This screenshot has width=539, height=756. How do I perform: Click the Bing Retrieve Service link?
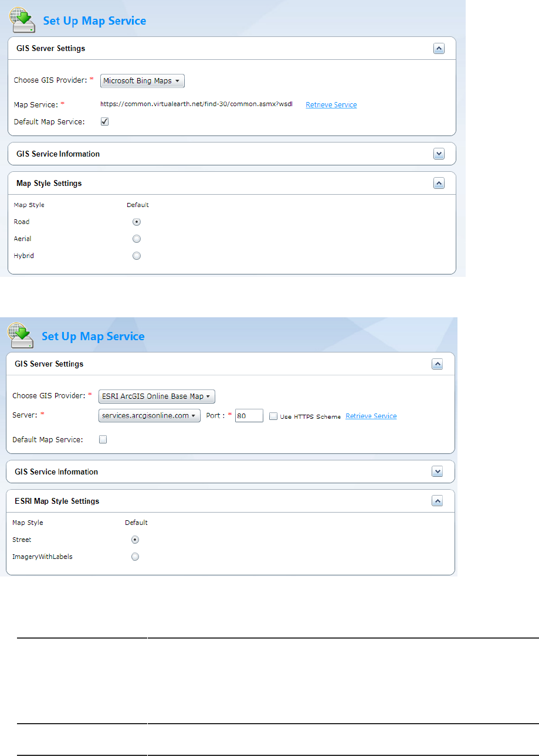click(x=331, y=105)
